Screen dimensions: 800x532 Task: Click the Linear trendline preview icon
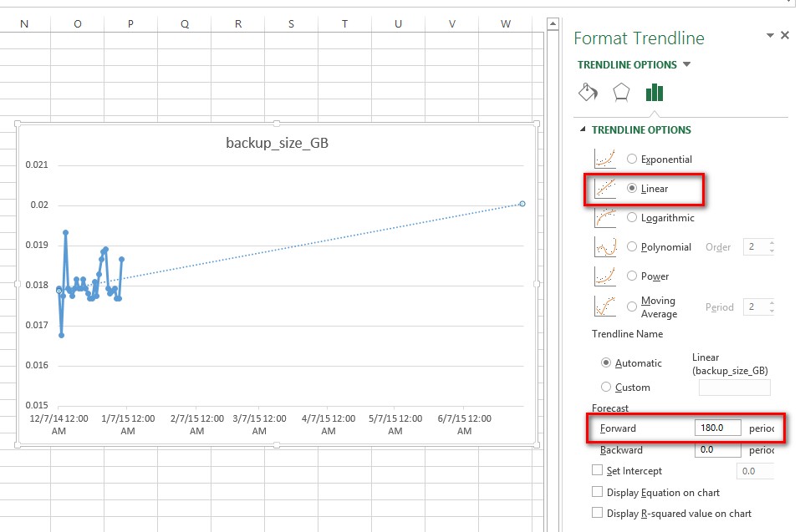(x=605, y=188)
